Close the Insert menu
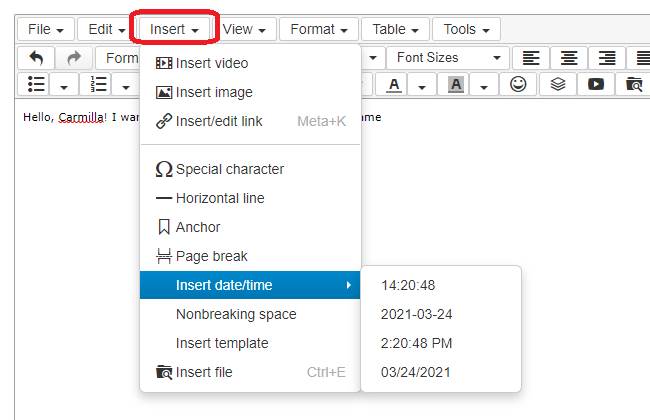Image resolution: width=650 pixels, height=420 pixels. pos(174,29)
